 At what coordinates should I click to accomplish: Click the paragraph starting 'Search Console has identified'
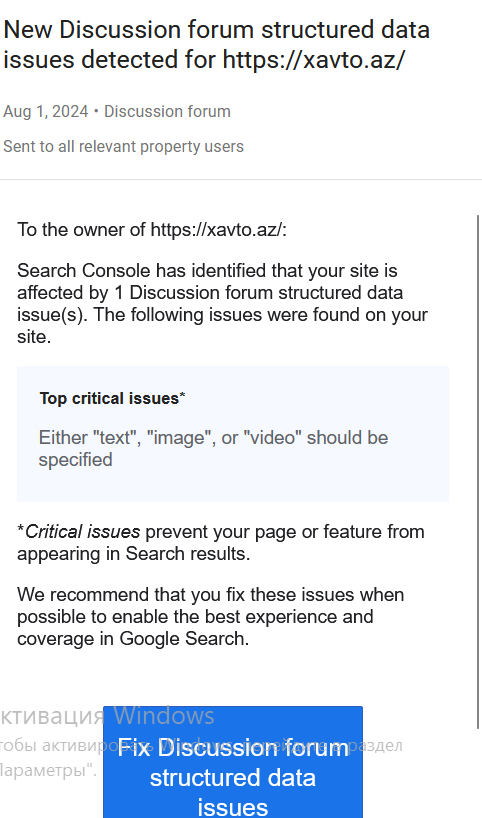[x=223, y=304]
